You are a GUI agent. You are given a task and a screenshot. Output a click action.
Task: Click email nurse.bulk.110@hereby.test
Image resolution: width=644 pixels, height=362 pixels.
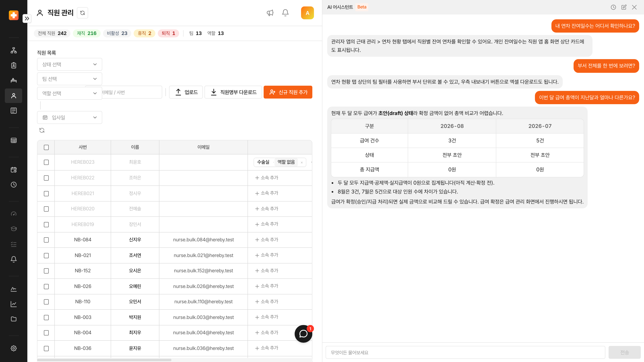tap(203, 301)
